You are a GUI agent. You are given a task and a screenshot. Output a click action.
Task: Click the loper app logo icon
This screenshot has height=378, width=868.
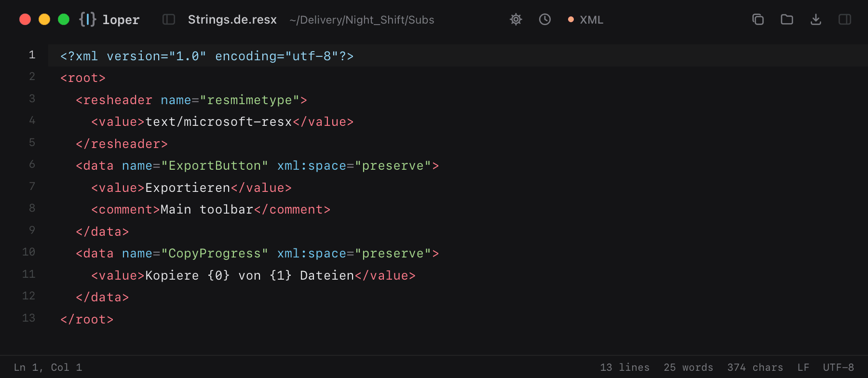pos(88,19)
